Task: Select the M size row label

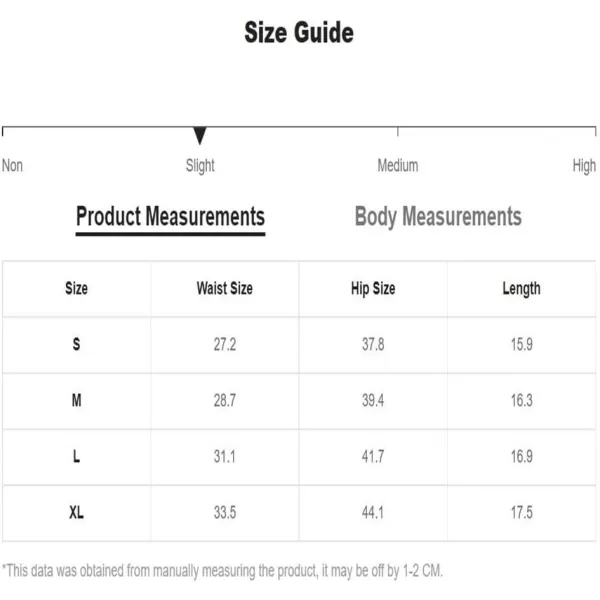Action: pyautogui.click(x=77, y=400)
